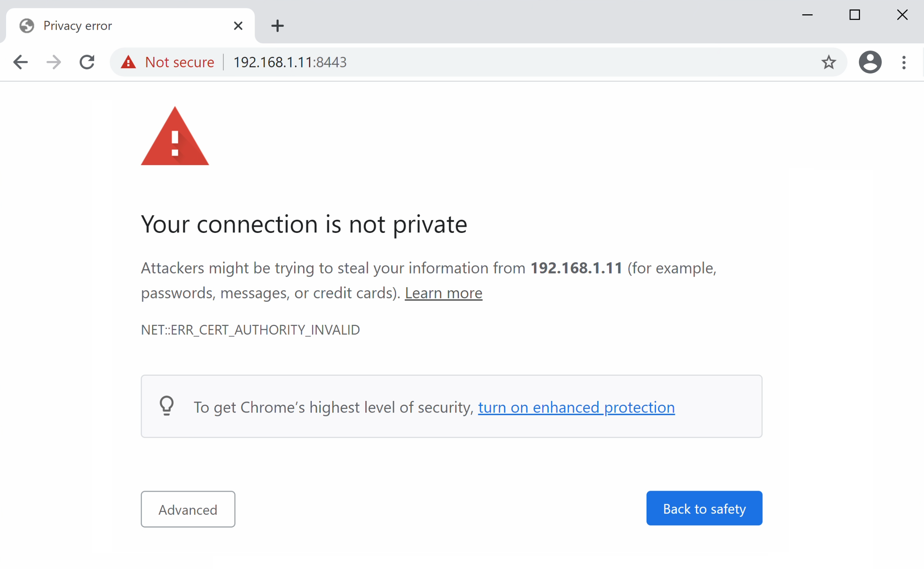Click the Back to safety button
The width and height of the screenshot is (924, 569).
(x=704, y=508)
